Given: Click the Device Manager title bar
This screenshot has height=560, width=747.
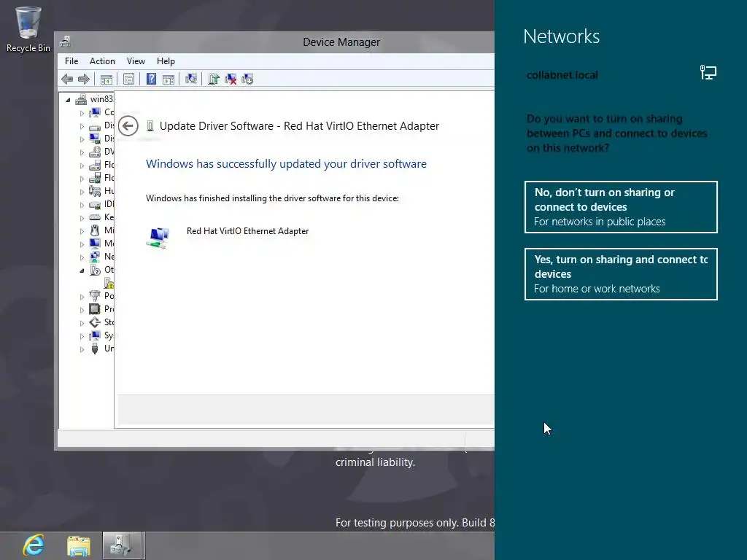Looking at the screenshot, I should [x=341, y=42].
